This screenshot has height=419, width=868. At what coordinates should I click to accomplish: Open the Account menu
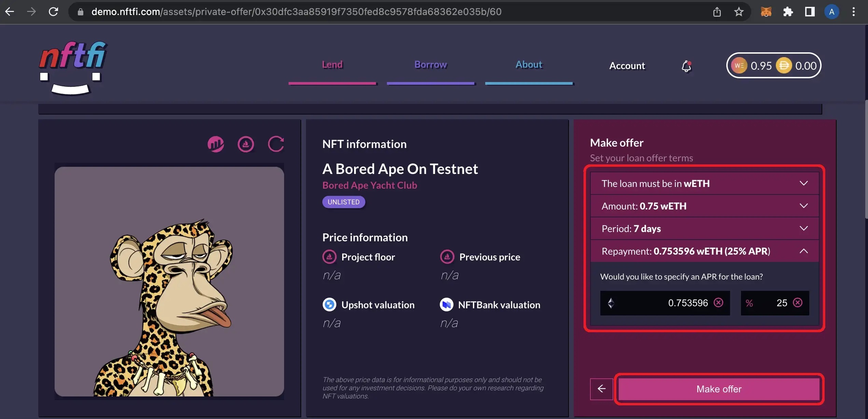point(627,66)
